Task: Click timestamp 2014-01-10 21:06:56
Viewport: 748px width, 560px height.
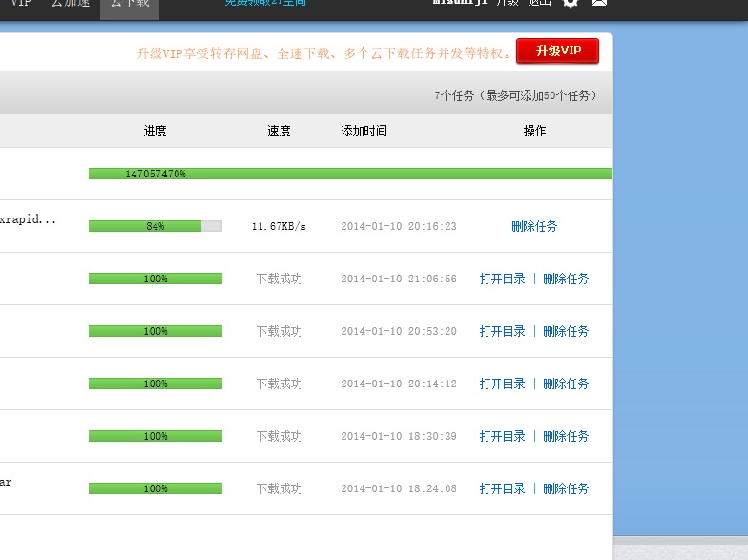Action: [x=399, y=279]
